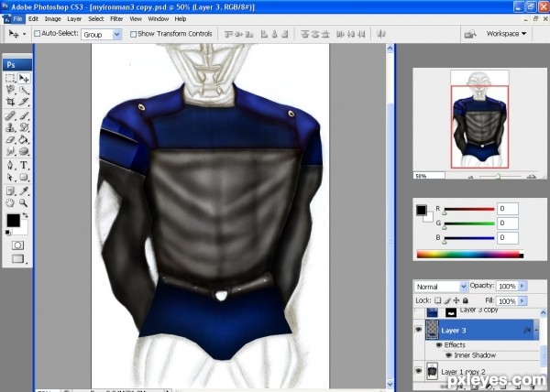The image size is (550, 392).
Task: Select the Eyedropper tool
Action: click(x=24, y=191)
